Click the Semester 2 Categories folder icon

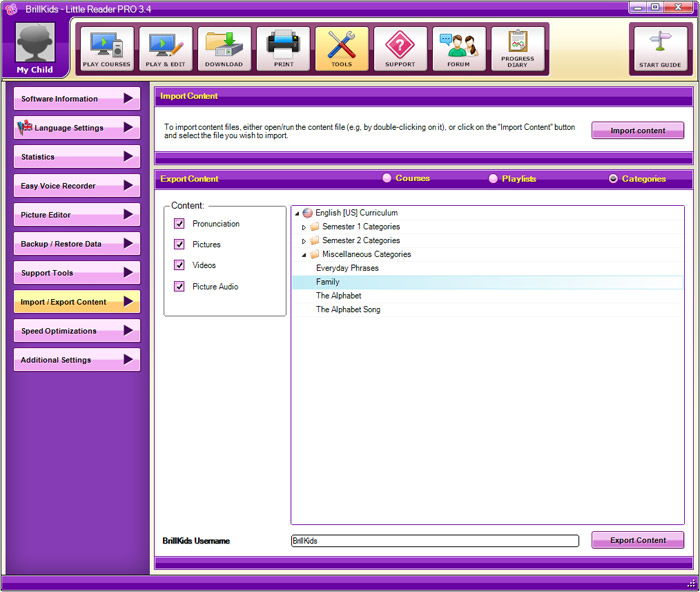pyautogui.click(x=315, y=240)
